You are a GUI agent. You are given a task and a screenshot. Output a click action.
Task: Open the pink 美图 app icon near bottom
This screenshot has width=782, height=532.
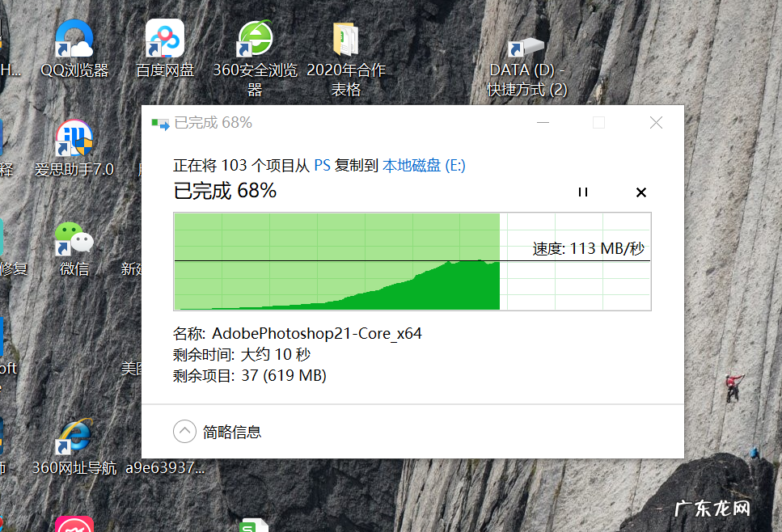click(x=74, y=524)
